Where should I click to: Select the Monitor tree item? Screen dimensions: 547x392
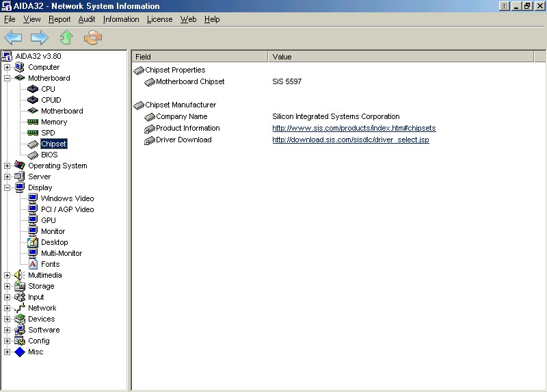click(x=53, y=231)
